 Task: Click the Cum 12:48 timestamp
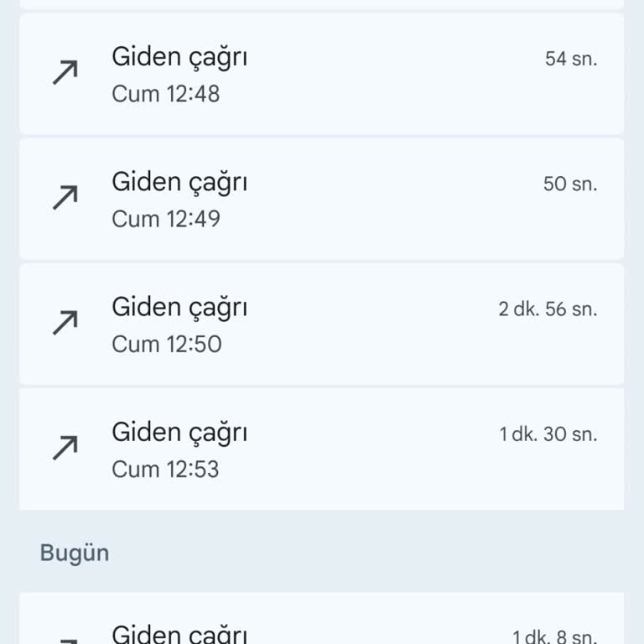pyautogui.click(x=166, y=93)
